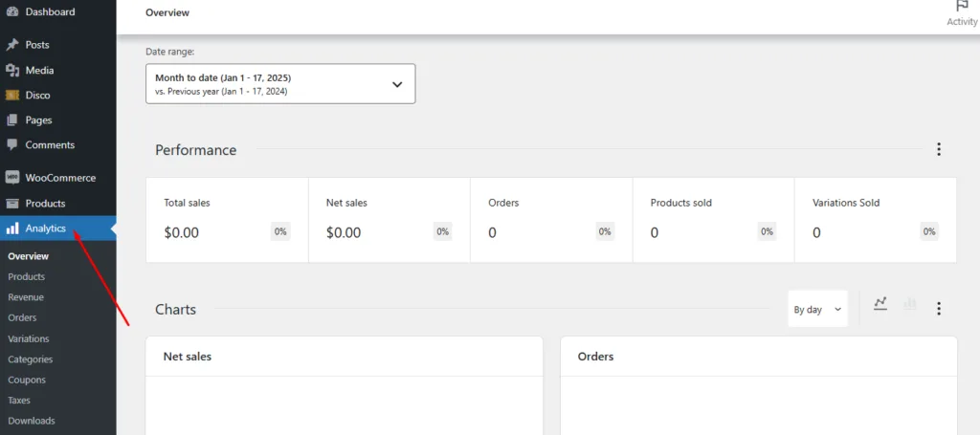Click the Performance section heading
This screenshot has width=980, height=435.
[x=195, y=150]
